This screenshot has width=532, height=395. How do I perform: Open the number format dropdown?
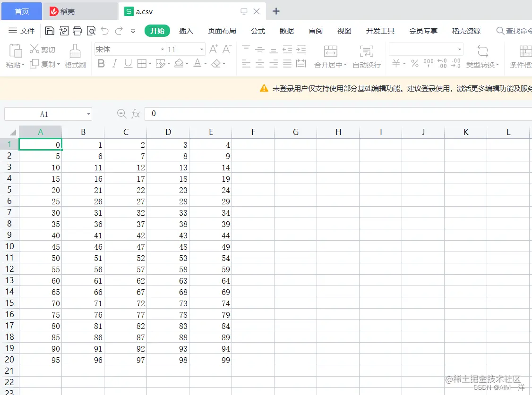coord(459,50)
